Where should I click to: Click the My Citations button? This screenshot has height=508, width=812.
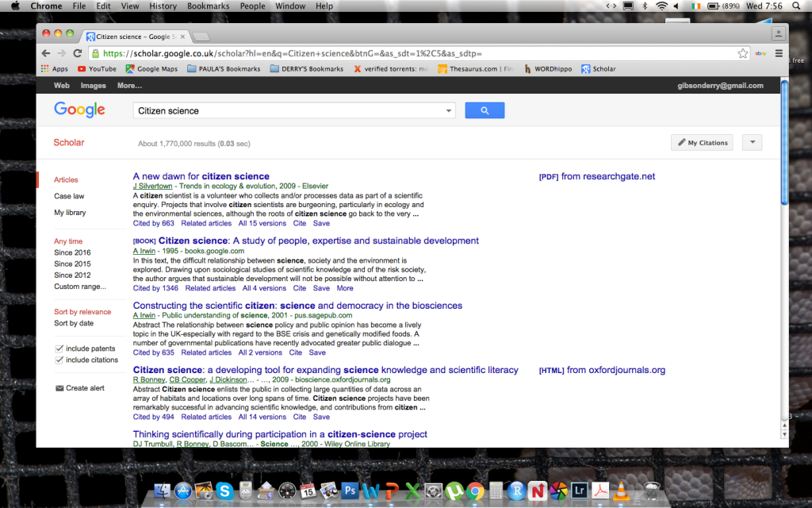(x=702, y=143)
